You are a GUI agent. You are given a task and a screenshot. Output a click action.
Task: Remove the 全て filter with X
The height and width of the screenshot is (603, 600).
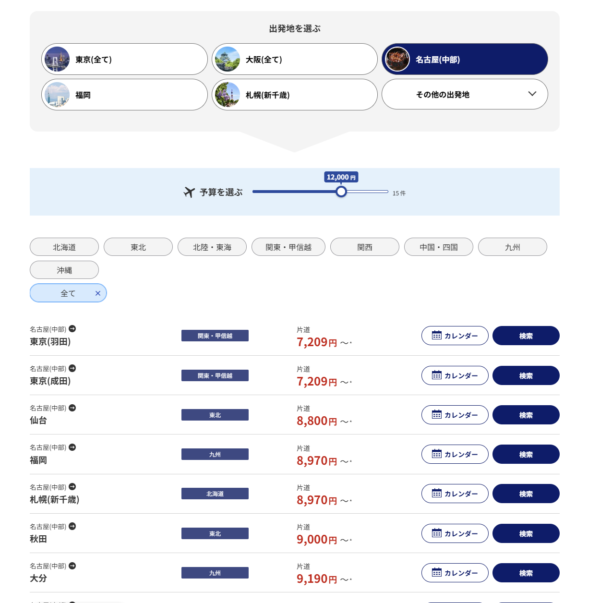98,293
